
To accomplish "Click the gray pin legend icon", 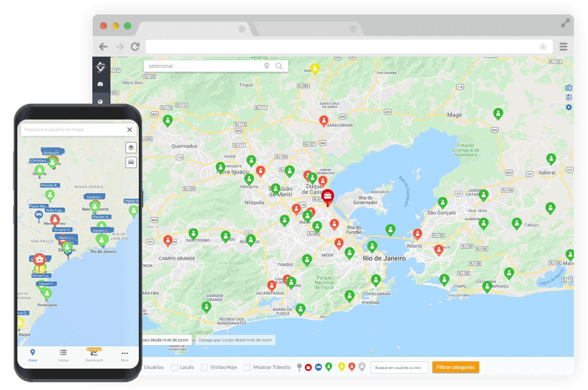I will tap(299, 367).
